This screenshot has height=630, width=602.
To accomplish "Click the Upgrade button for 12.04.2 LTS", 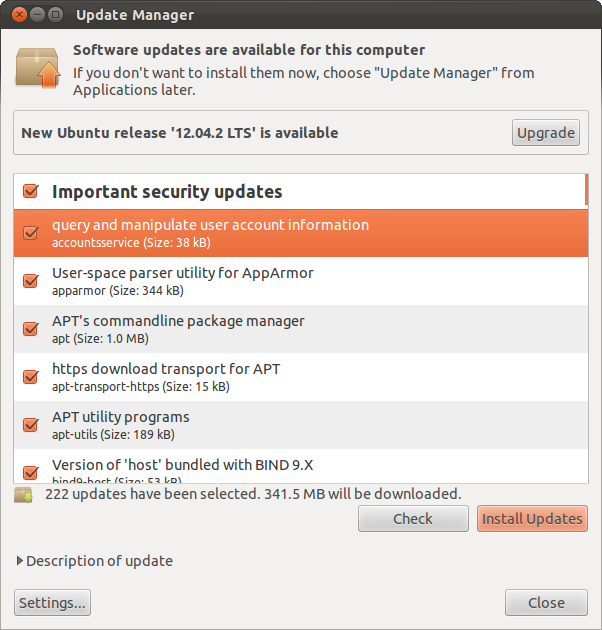I will [545, 133].
